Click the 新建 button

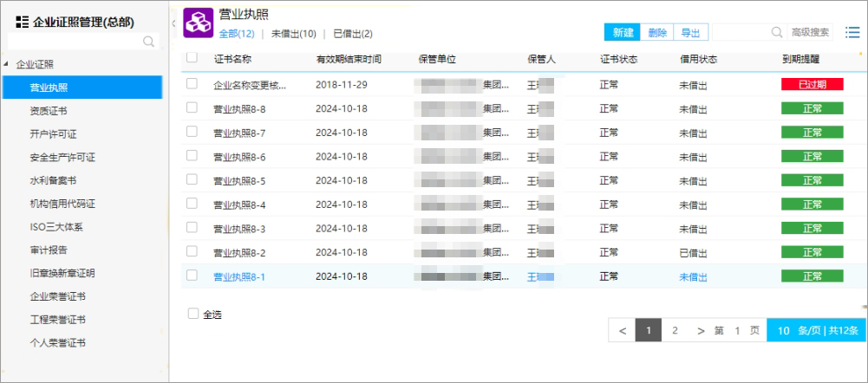pos(623,33)
